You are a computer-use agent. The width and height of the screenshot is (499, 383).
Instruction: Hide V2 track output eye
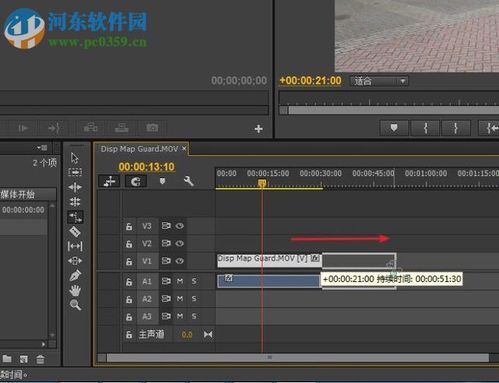180,243
